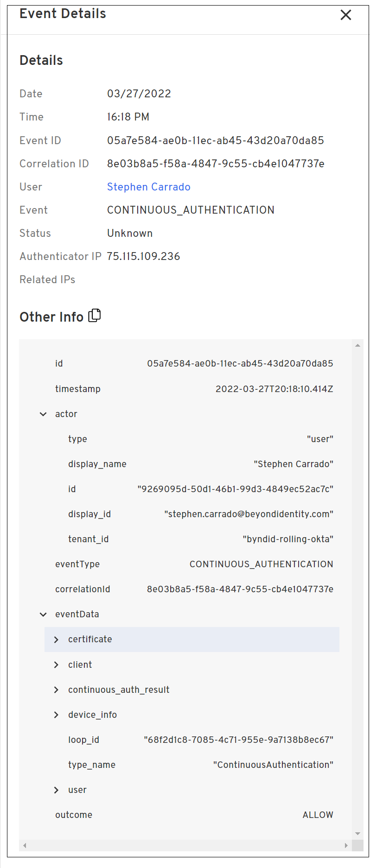Collapse the eventData node

pyautogui.click(x=43, y=615)
